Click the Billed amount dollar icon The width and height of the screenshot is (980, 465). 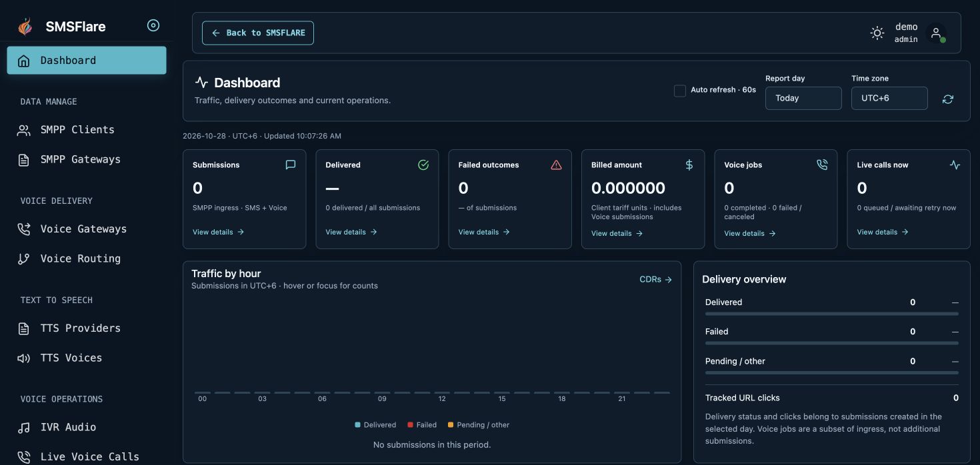click(689, 165)
